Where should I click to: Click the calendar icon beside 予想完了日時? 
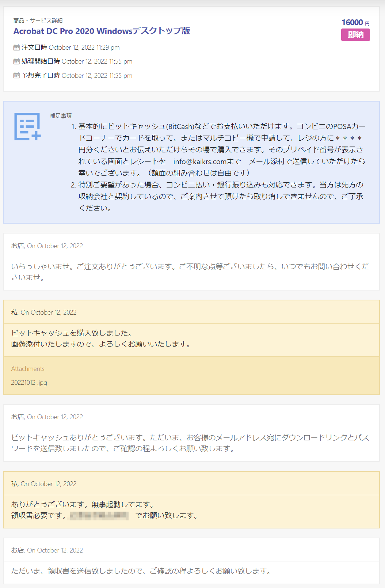(16, 76)
